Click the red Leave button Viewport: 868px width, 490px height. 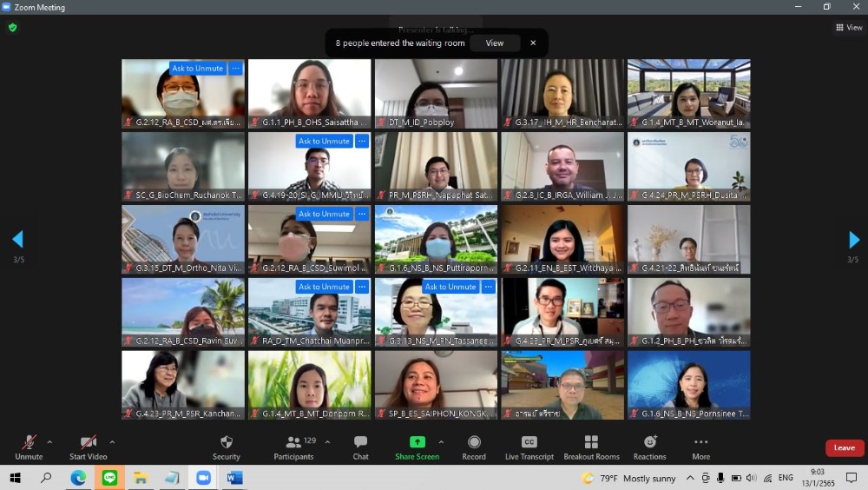[844, 448]
